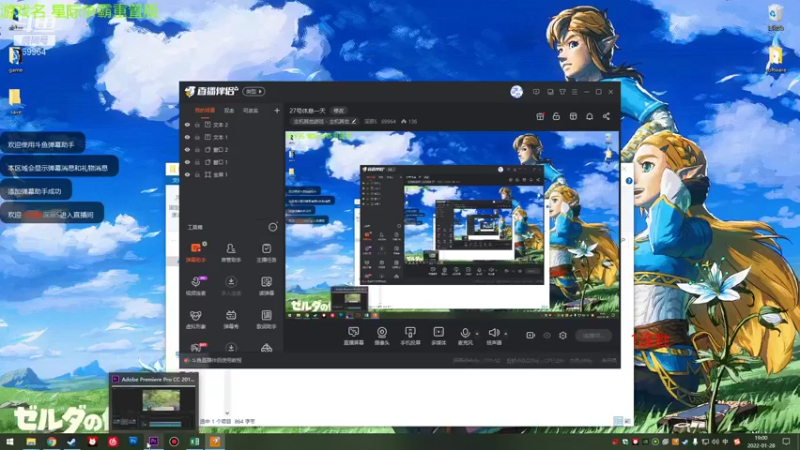Hide the 窗口 2 source layer
The height and width of the screenshot is (450, 800).
[x=187, y=149]
